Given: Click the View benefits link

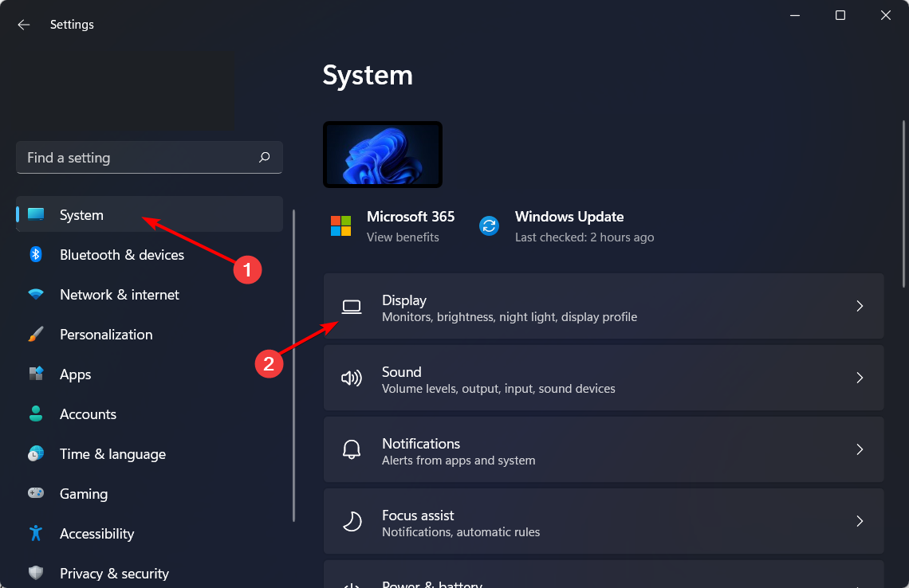Looking at the screenshot, I should (x=403, y=237).
